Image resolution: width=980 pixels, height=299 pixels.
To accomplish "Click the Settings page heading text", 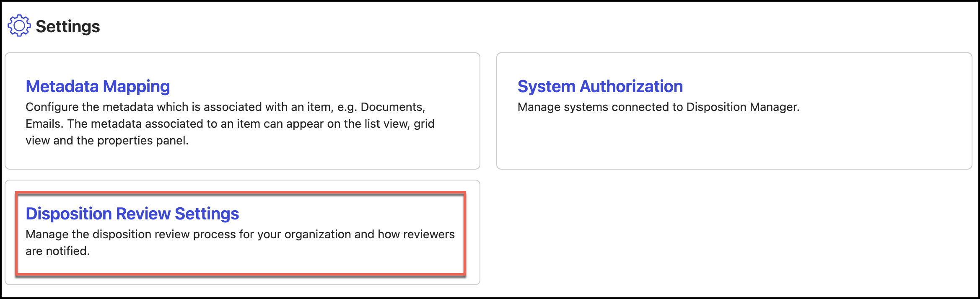I will [68, 26].
